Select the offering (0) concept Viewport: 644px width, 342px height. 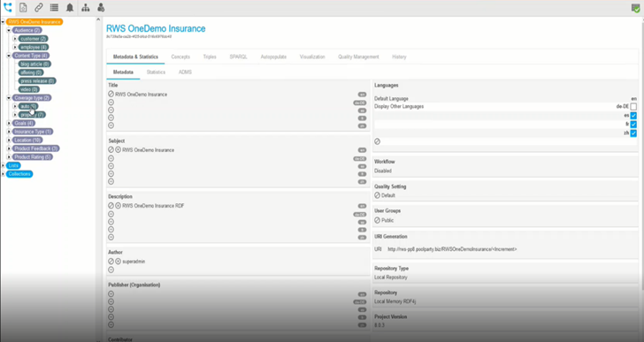click(x=31, y=72)
